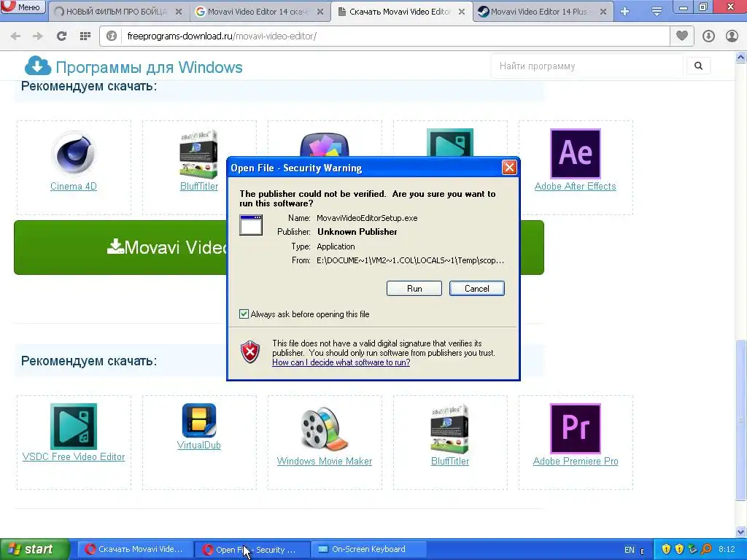Click the VirtualDub icon
This screenshot has height=560, width=747.
pos(198,421)
